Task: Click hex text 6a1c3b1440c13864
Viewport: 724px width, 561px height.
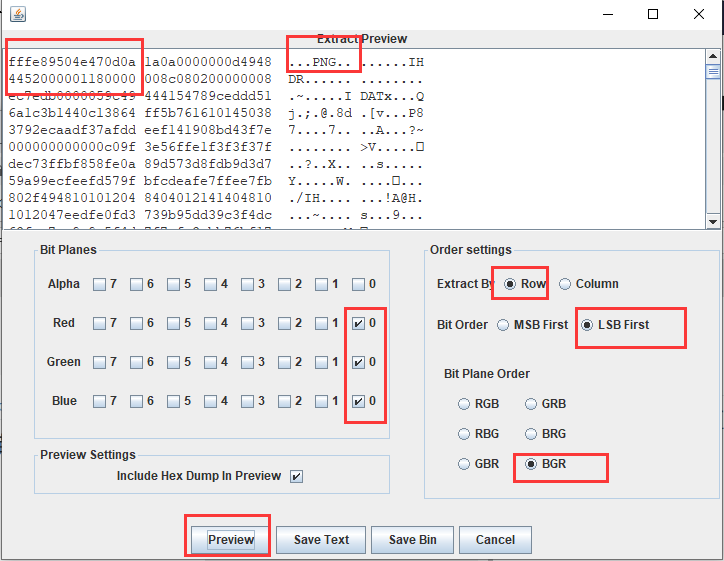Action: [72, 113]
